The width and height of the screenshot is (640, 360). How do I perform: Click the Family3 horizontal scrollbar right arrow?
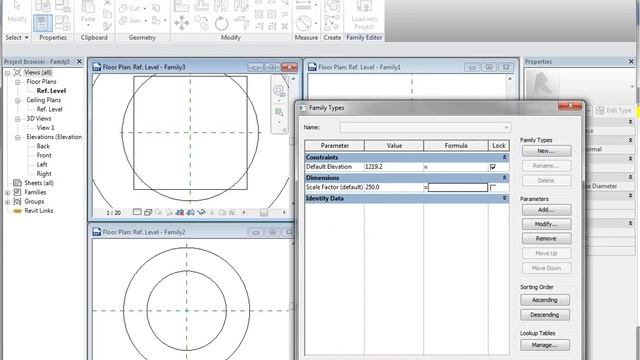(284, 212)
